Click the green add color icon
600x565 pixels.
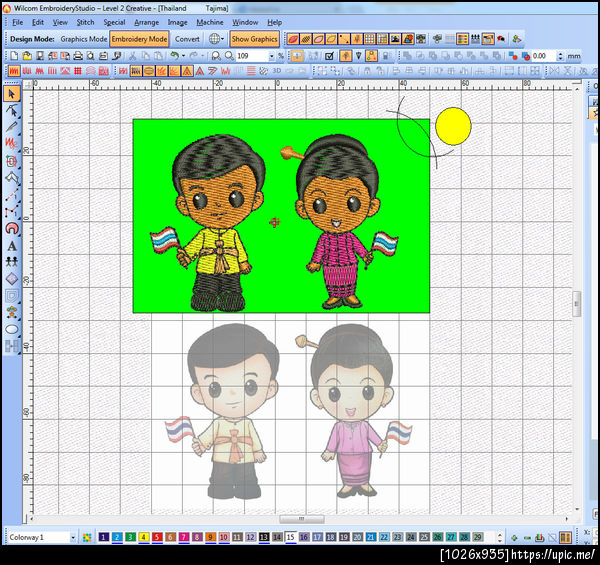pyautogui.click(x=514, y=538)
